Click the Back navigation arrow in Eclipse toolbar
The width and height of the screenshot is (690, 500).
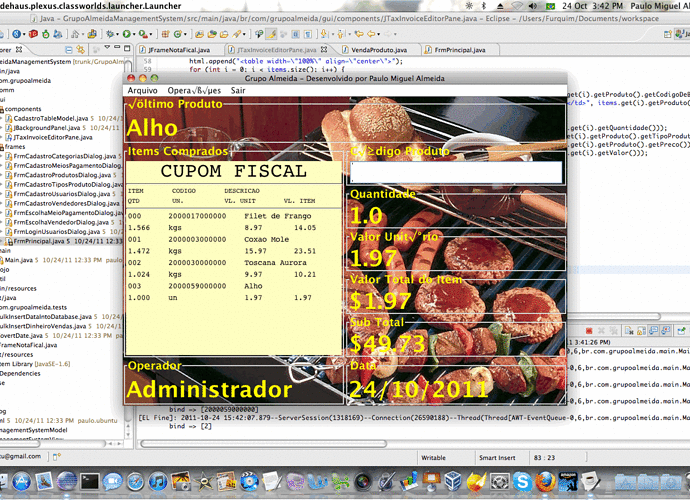point(372,34)
